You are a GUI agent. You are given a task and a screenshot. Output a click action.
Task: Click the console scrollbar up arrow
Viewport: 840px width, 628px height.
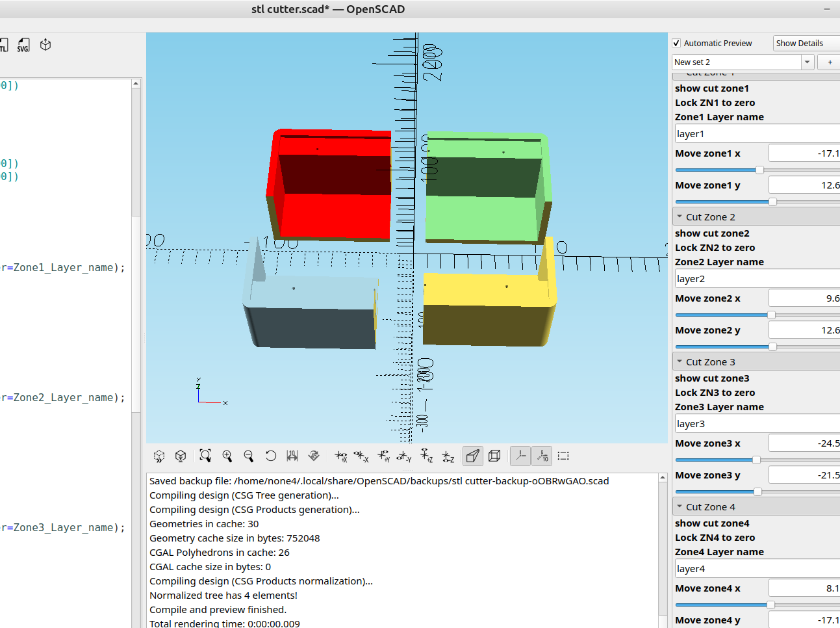(x=663, y=477)
